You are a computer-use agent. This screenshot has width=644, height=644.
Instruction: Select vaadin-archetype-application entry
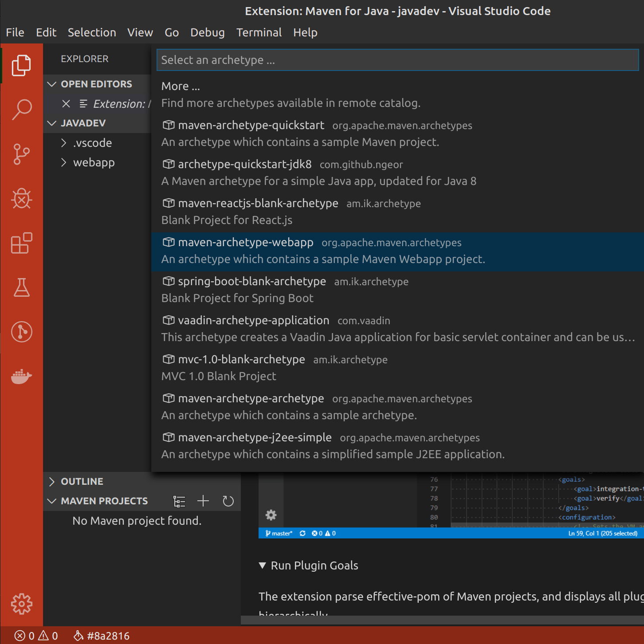tap(397, 329)
